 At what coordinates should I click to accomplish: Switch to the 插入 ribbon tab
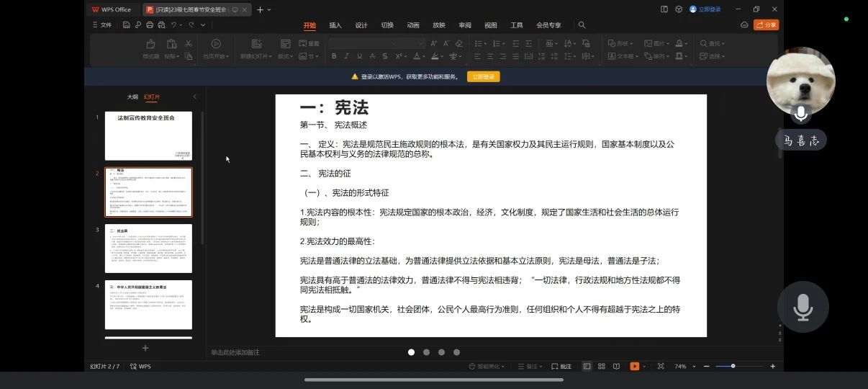click(335, 25)
